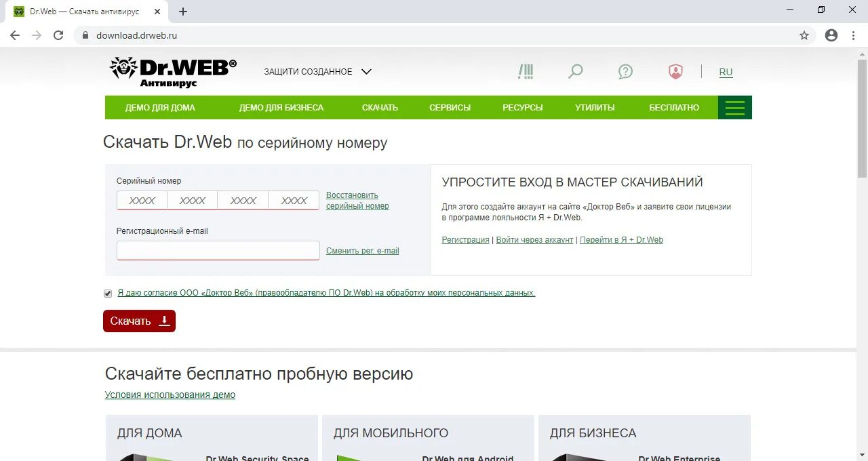Open the 'Бесплатно' menu item
This screenshot has height=461, width=868.
click(674, 108)
